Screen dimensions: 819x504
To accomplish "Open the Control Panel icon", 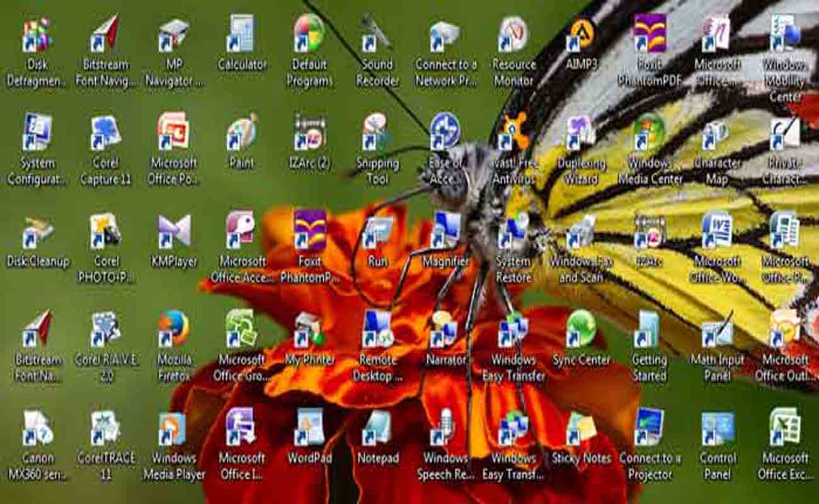I will tap(717, 428).
